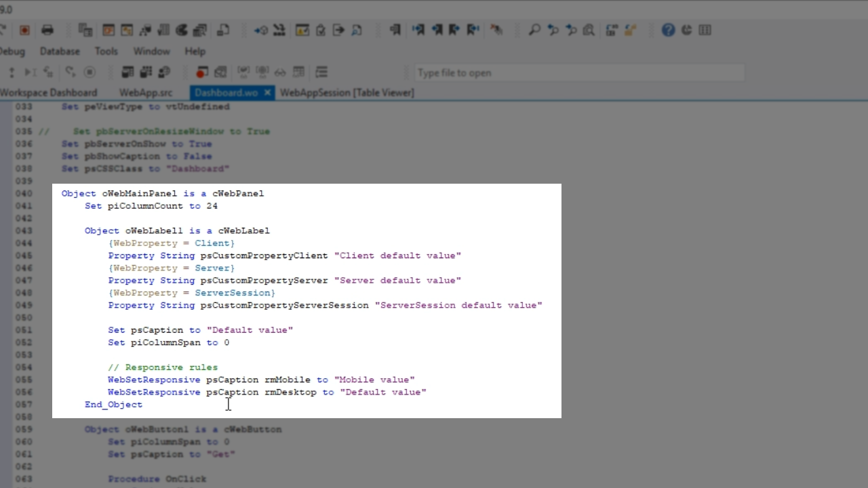Image resolution: width=868 pixels, height=488 pixels.
Task: Click the Find in Files icon
Action: [x=589, y=30]
